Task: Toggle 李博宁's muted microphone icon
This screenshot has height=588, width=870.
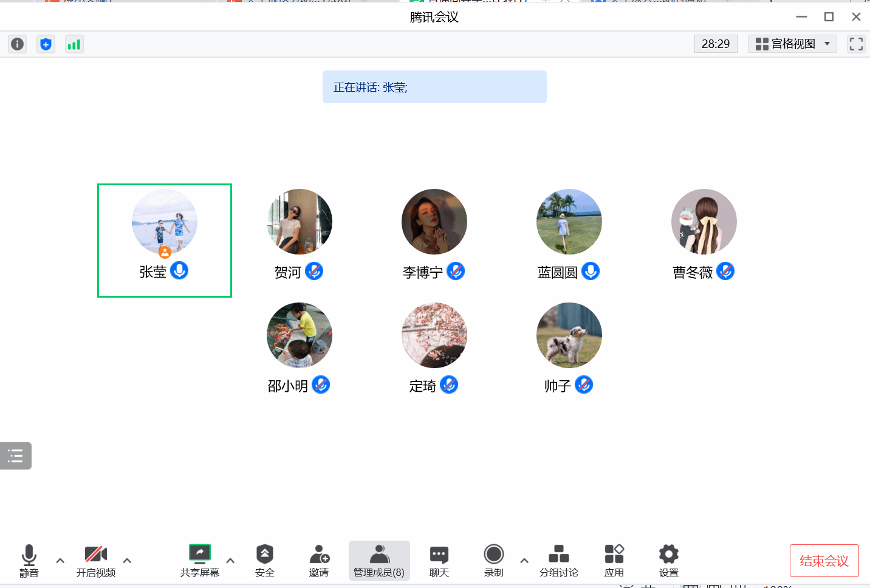Action: coord(456,271)
